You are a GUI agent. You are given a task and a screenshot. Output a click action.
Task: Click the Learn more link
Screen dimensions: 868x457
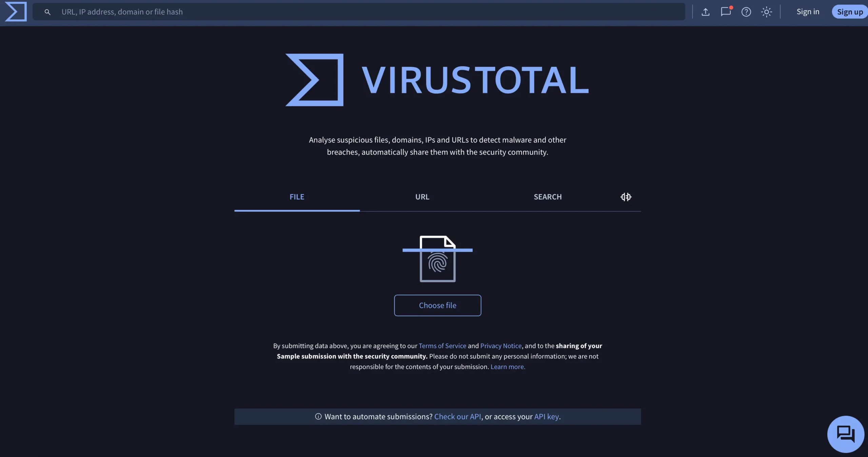point(508,367)
